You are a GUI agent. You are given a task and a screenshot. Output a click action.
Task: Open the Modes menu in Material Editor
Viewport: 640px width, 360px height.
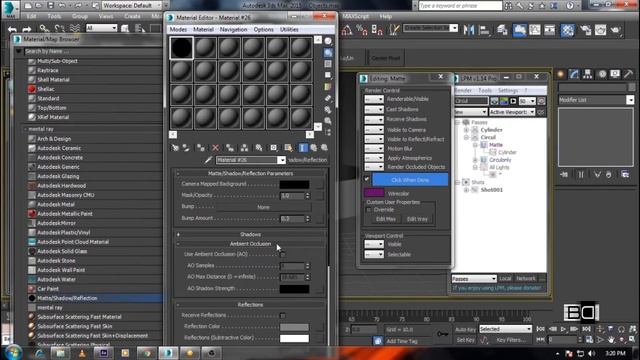point(178,29)
